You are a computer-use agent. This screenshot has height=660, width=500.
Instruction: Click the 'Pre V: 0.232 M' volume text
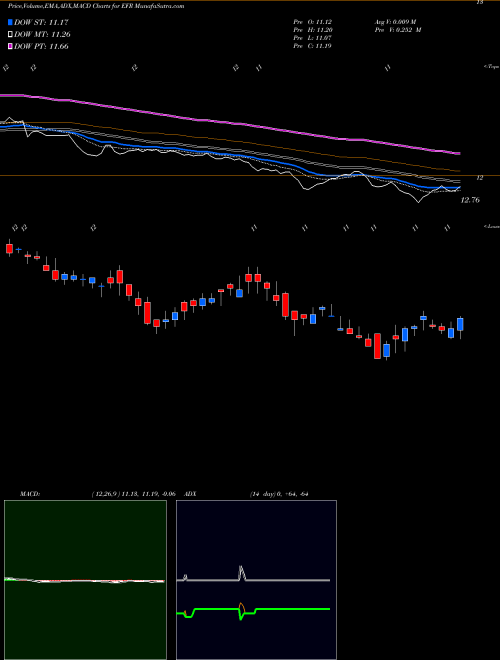tap(398, 30)
